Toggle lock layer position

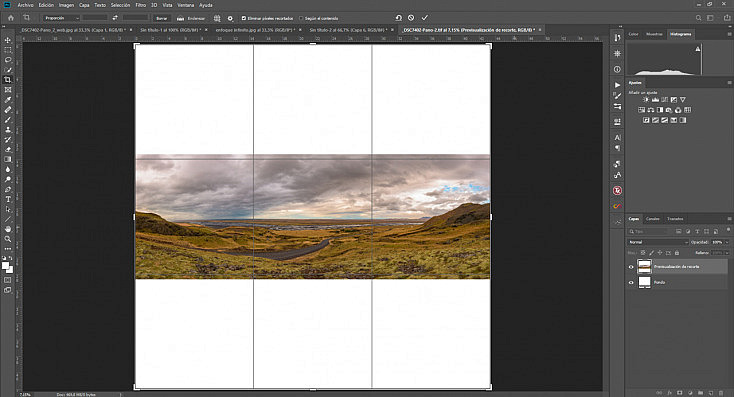point(660,253)
